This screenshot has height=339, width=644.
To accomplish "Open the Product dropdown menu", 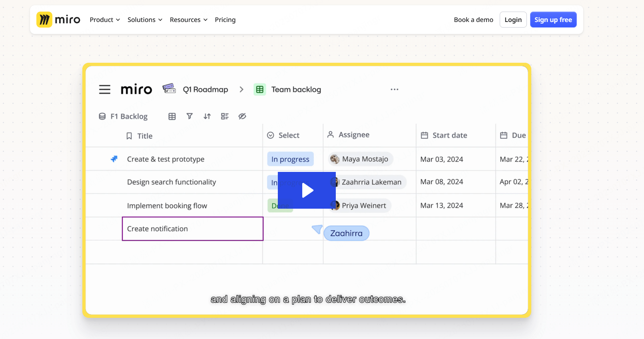I will 105,20.
